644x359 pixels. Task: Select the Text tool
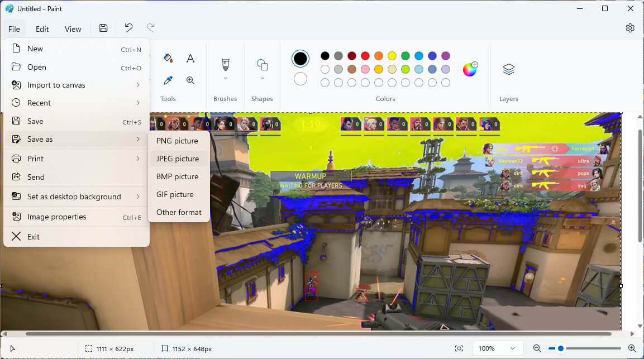(x=190, y=58)
